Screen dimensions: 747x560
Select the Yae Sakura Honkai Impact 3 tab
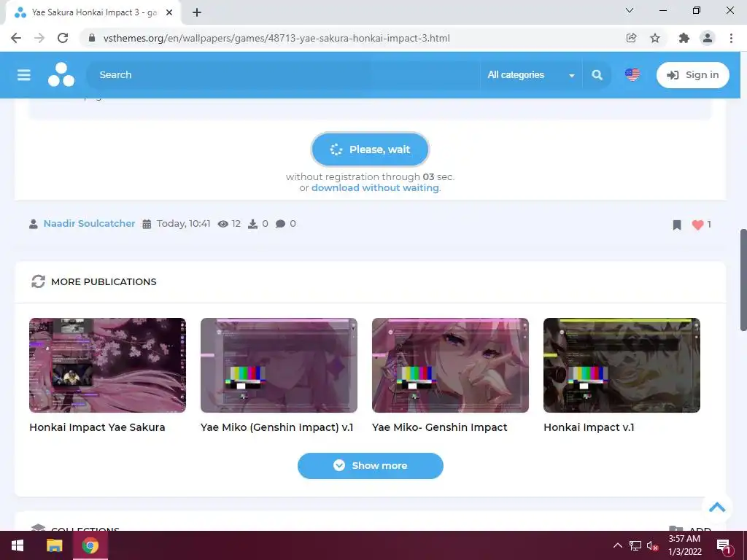pos(93,13)
